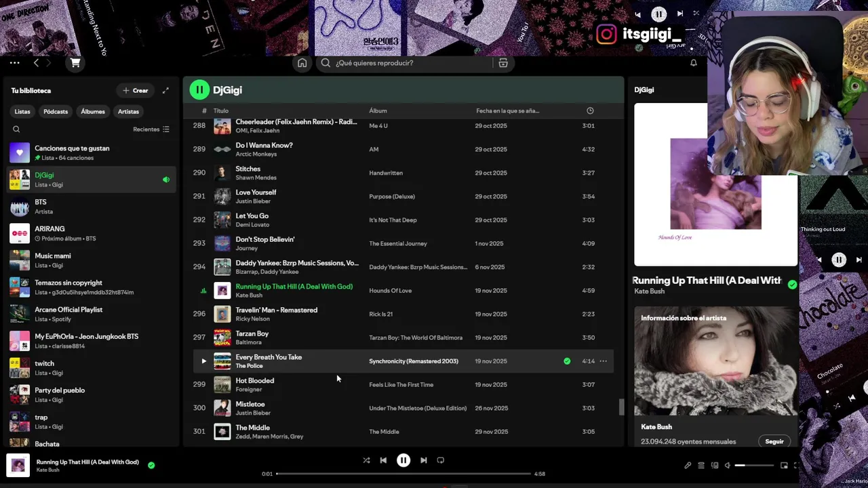
Task: Open the Crear button
Action: click(x=136, y=90)
